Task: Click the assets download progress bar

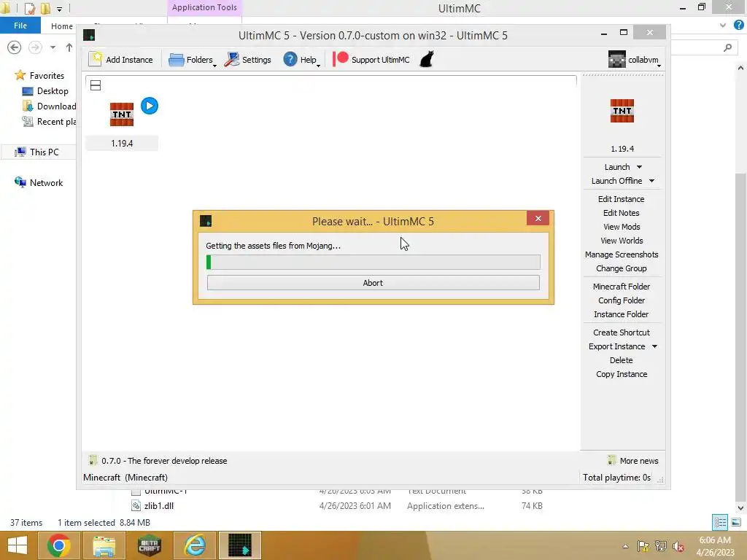Action: point(373,262)
